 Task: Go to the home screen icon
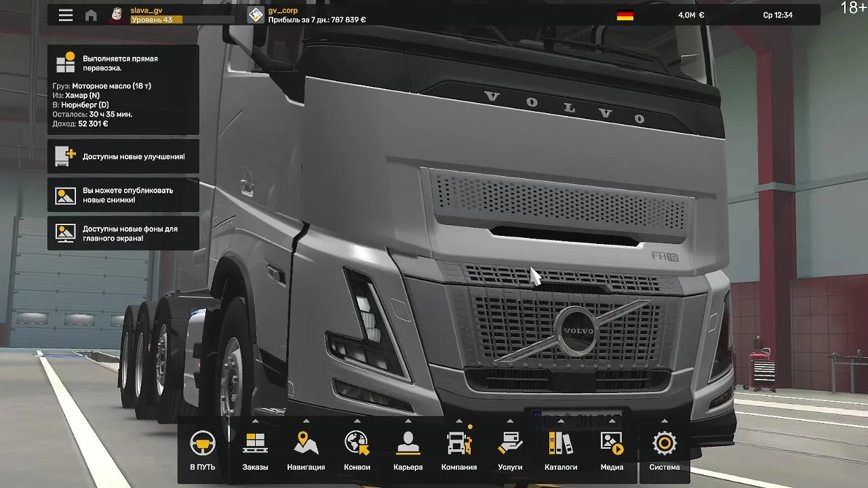point(91,15)
